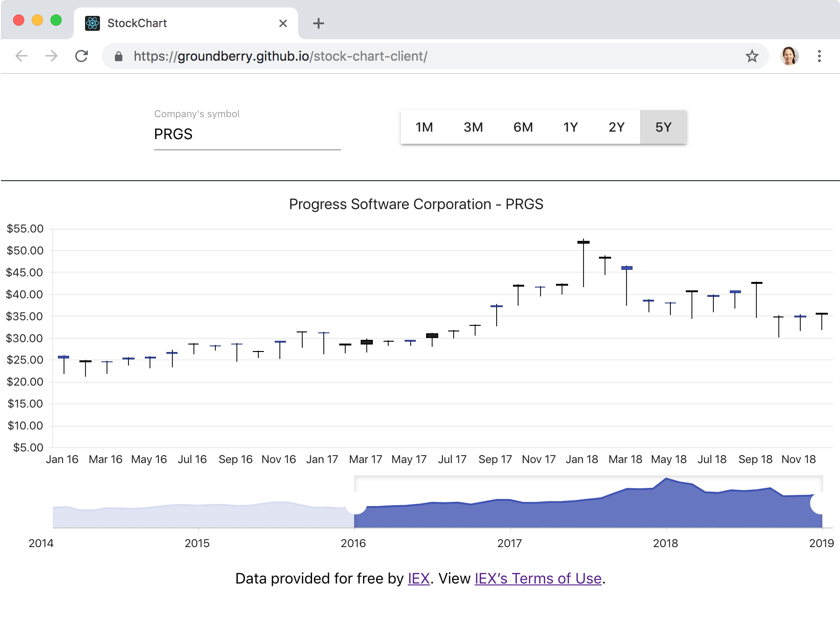840x619 pixels.
Task: Click the Jul 16 axis label
Action: pos(192,459)
